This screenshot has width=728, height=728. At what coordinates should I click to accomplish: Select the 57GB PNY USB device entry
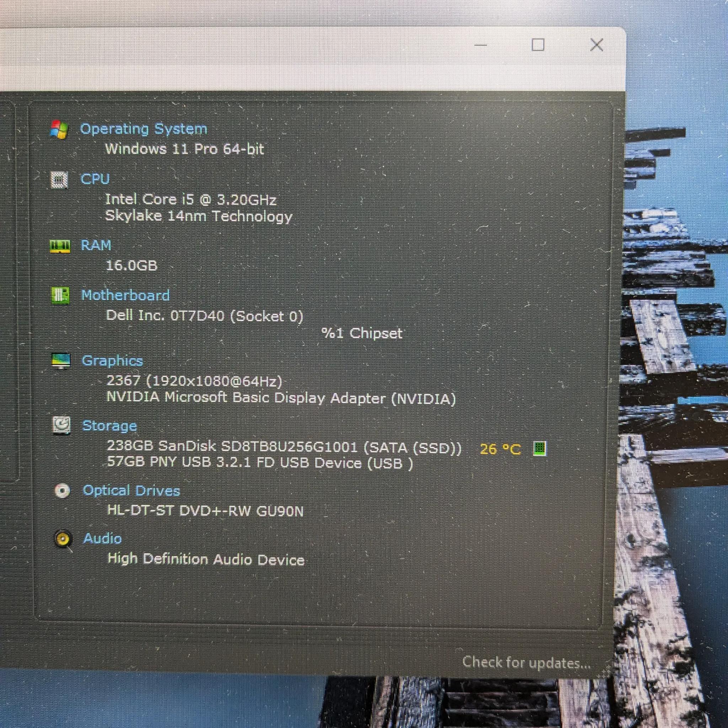(x=260, y=463)
